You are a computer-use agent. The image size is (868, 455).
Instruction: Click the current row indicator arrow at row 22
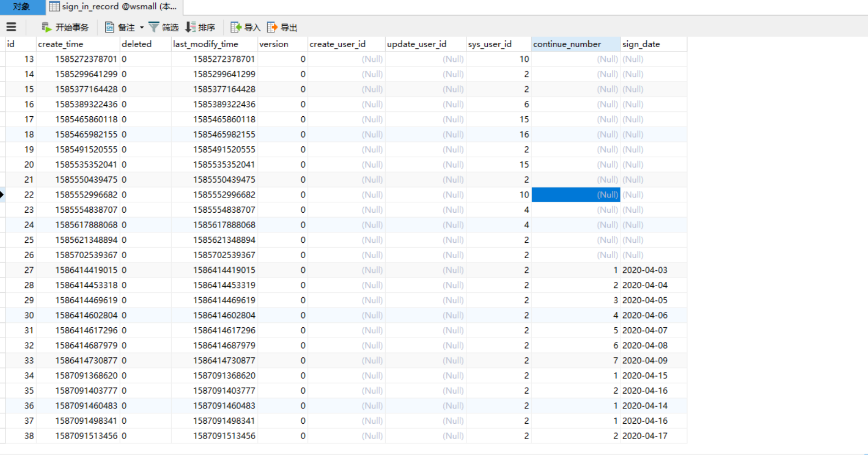click(x=2, y=195)
